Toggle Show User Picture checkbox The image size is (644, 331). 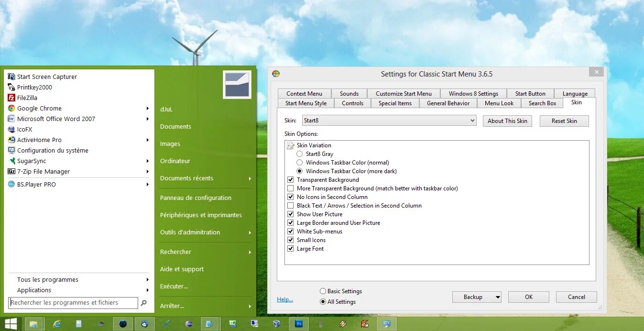coord(290,214)
